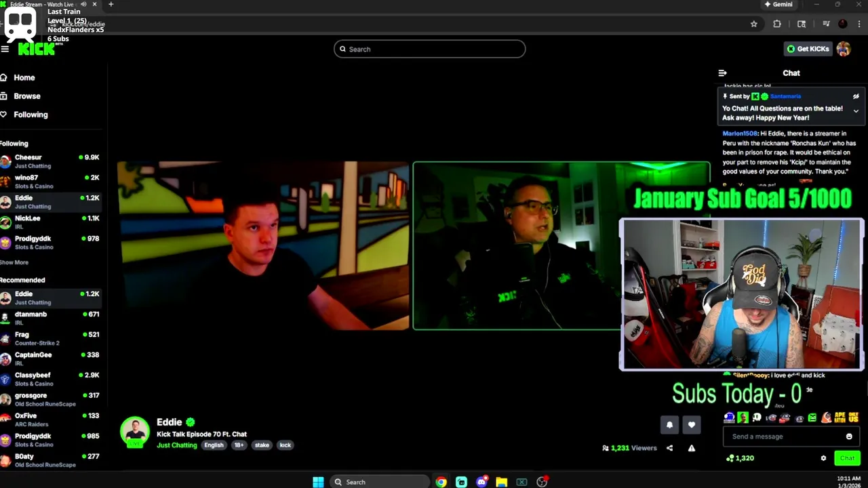Open Windows Start menu
868x488 pixels.
click(318, 482)
